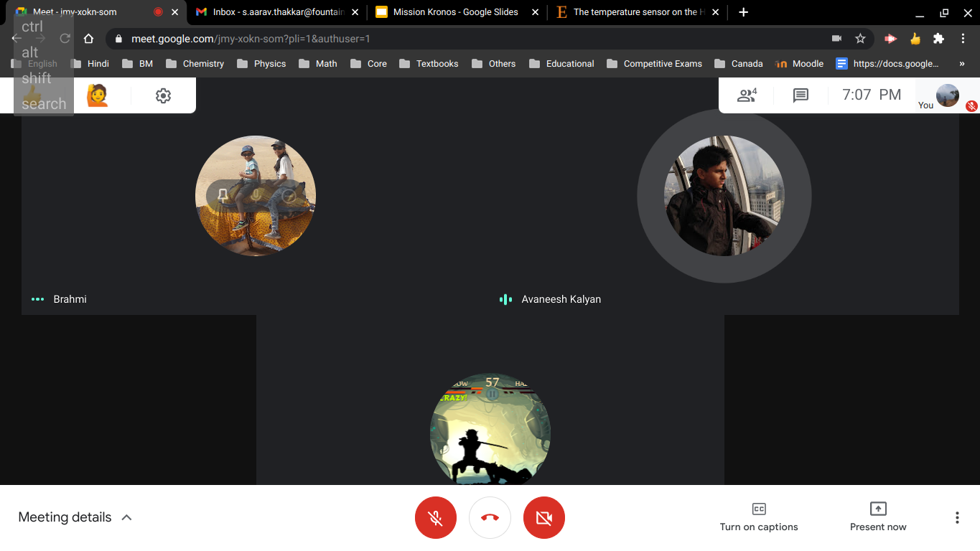Click the raise hand emoji icon
980x551 pixels.
(x=98, y=95)
